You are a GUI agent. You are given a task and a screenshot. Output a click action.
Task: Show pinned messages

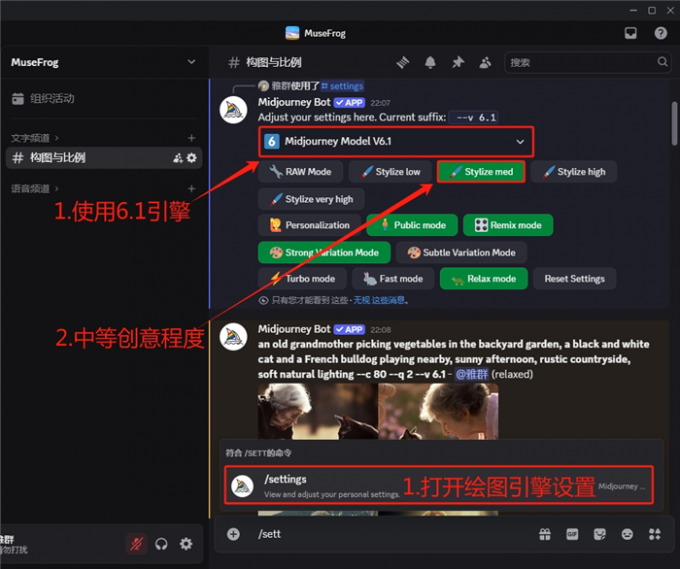coord(458,62)
